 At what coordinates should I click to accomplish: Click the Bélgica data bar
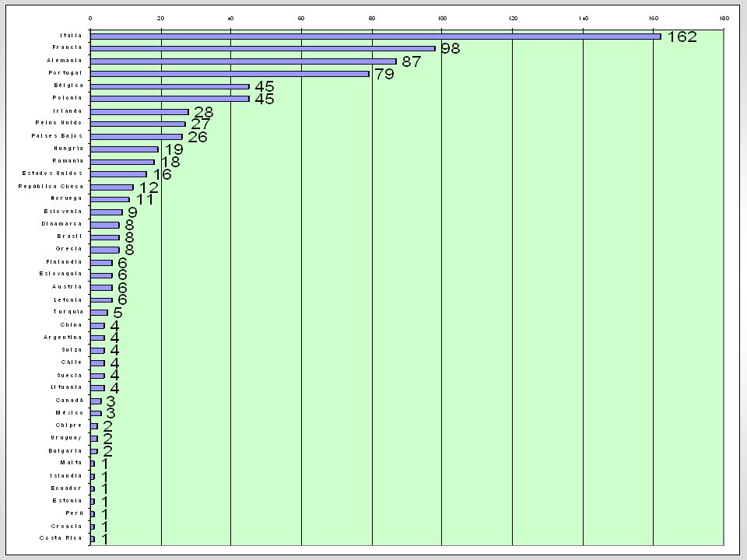coord(170,86)
